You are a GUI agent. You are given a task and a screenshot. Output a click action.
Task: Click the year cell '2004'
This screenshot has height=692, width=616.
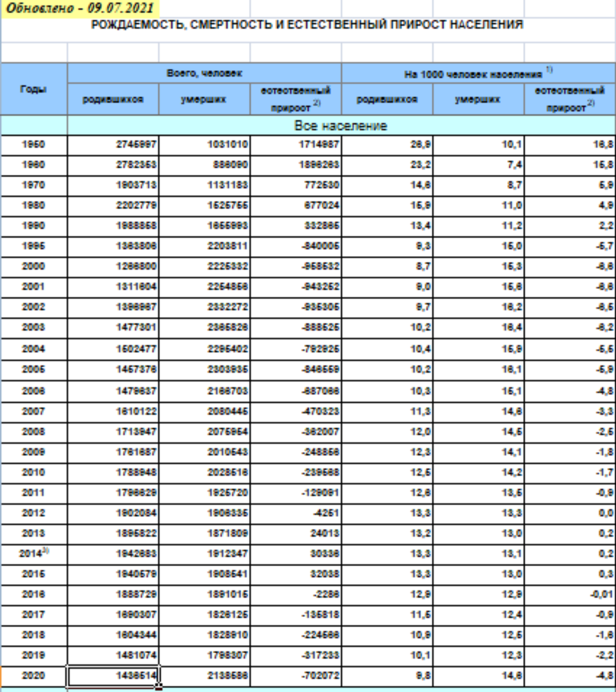click(33, 349)
